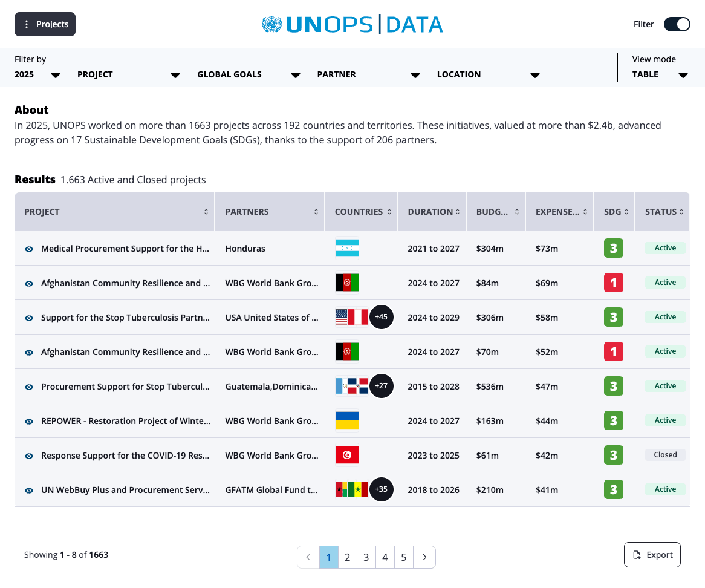Click GFATM Global Fund t... partner cell
Viewport: 705px width, 588px height.
coord(271,490)
